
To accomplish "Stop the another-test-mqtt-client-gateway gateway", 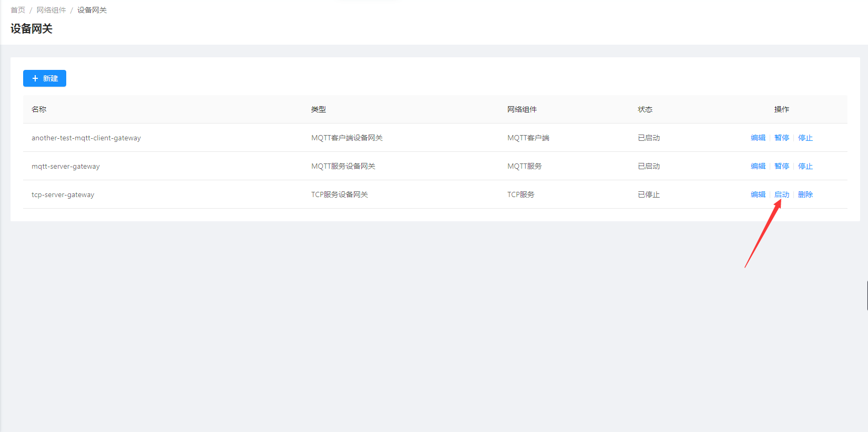I will (x=805, y=138).
